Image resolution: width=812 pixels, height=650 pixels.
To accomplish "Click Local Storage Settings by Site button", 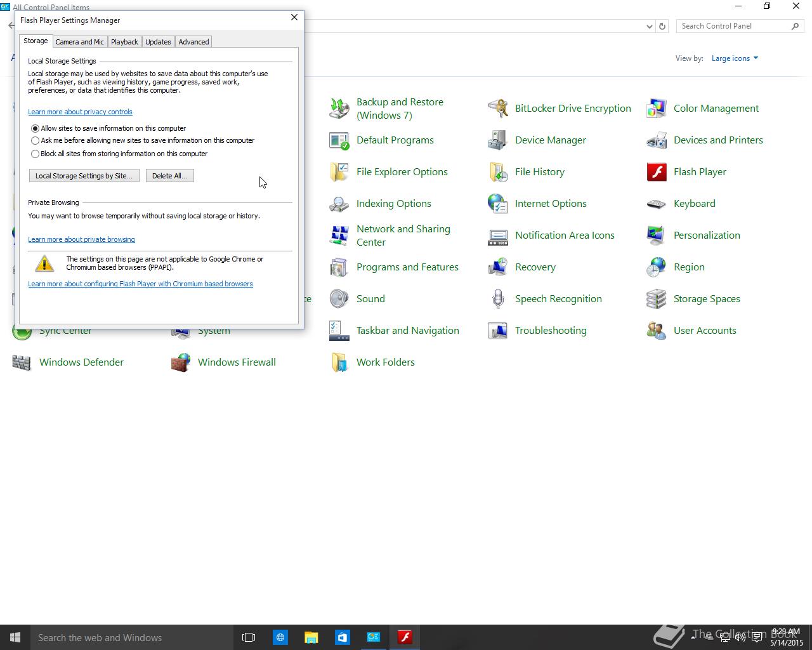I will [84, 176].
